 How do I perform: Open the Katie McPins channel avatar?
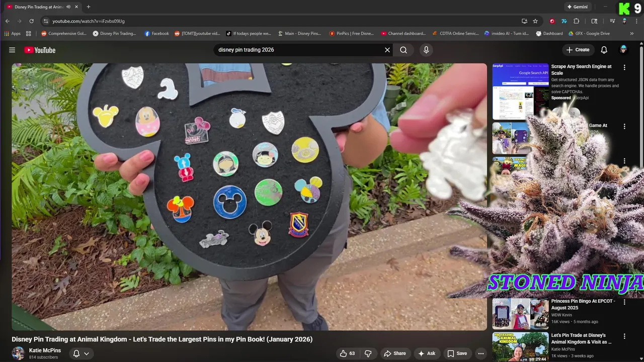[x=18, y=353]
